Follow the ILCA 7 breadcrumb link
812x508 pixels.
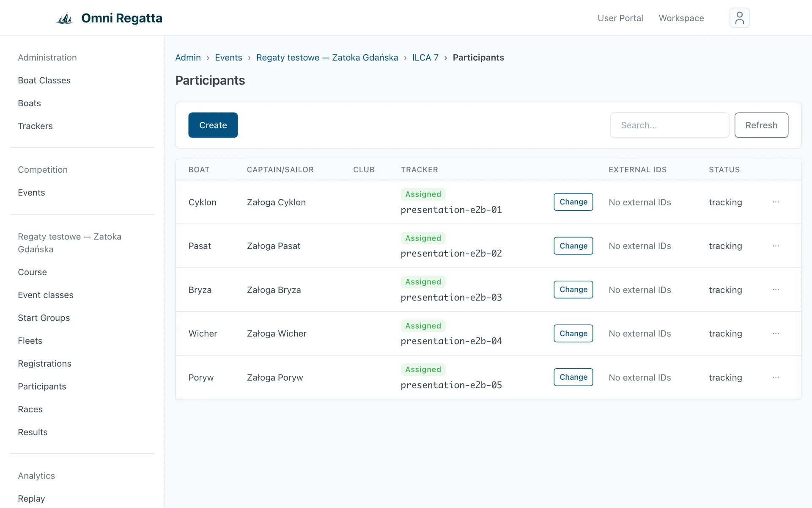coord(425,58)
